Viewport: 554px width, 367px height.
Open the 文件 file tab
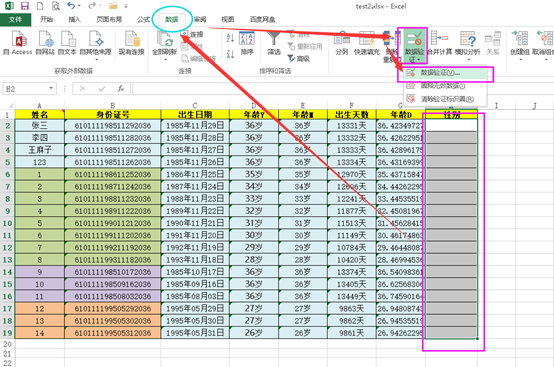click(15, 19)
